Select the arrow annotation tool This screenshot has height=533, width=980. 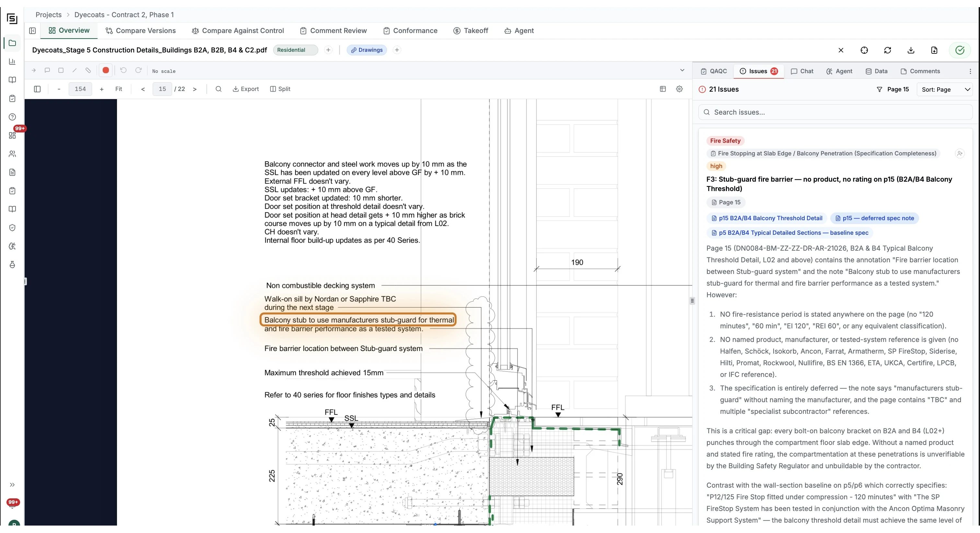tap(33, 70)
